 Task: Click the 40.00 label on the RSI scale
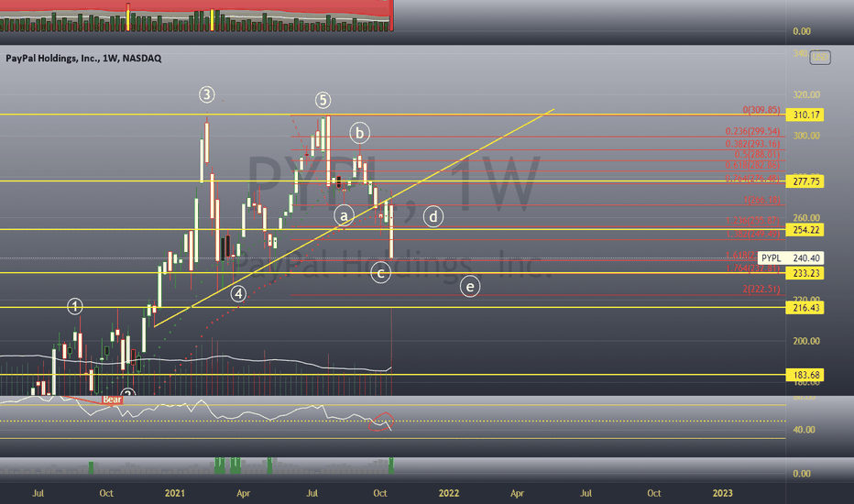[804, 430]
